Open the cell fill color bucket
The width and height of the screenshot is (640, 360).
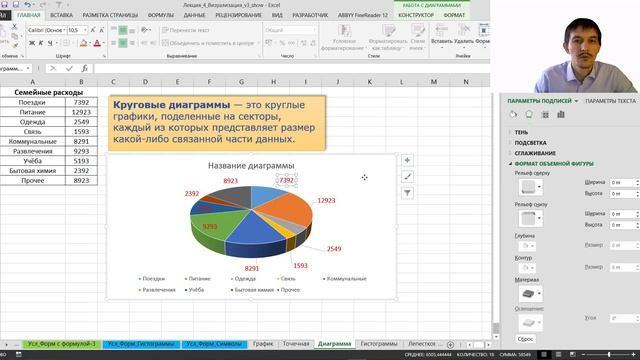click(83, 43)
